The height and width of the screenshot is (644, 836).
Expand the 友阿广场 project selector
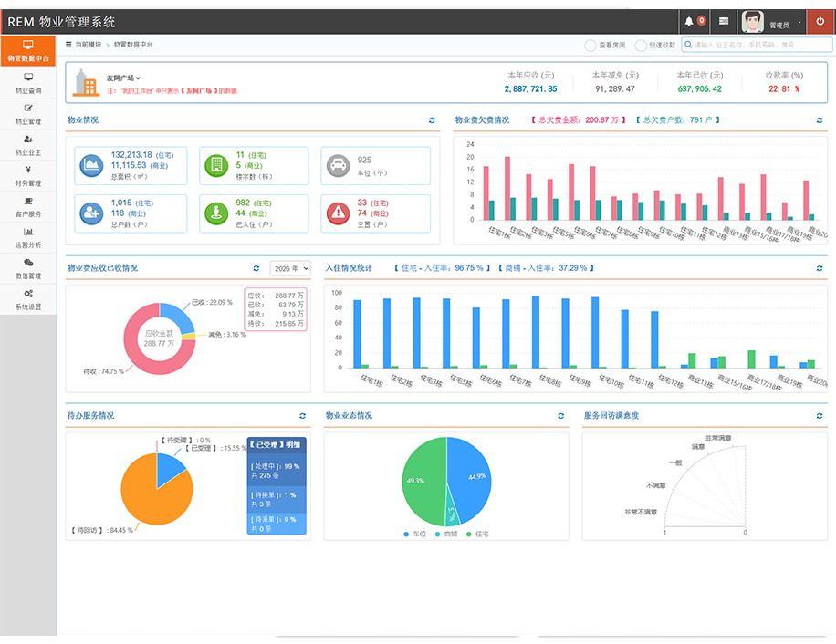tap(123, 78)
